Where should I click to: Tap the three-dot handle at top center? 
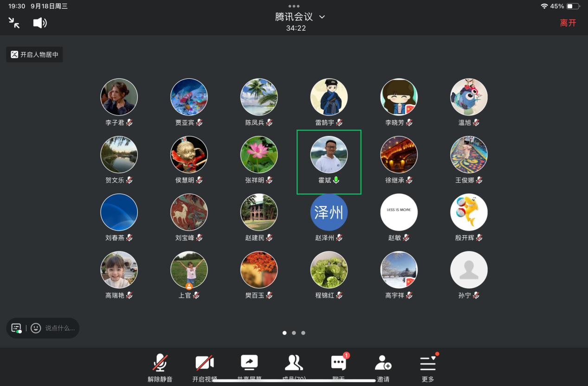(294, 6)
